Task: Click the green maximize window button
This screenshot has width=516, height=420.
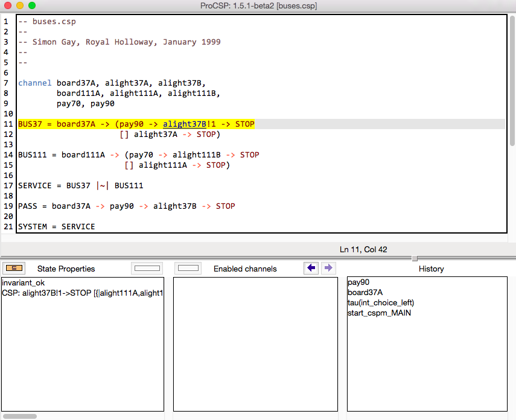Action: click(32, 5)
